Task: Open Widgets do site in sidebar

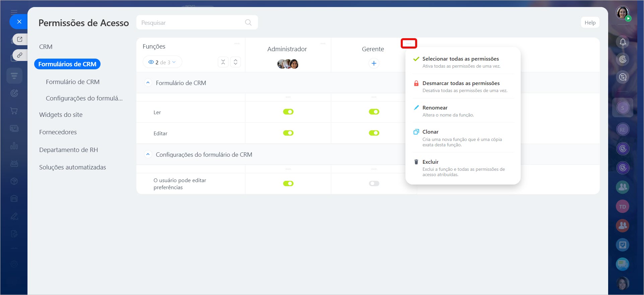Action: pos(61,115)
